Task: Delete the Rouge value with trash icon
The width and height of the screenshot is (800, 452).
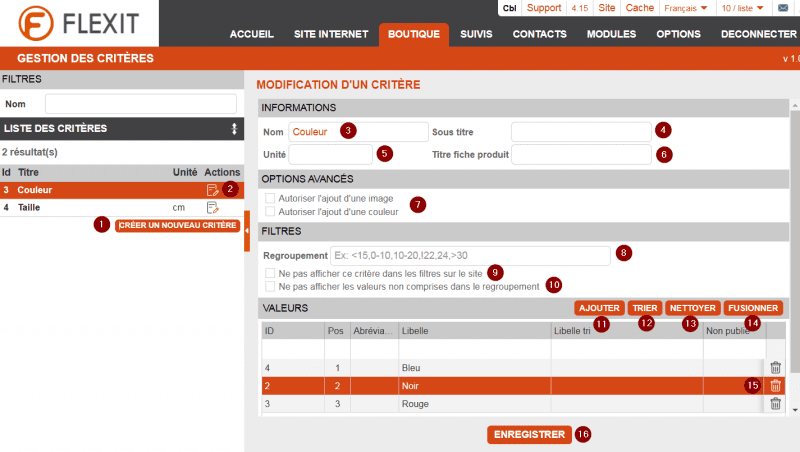Action: pyautogui.click(x=775, y=404)
